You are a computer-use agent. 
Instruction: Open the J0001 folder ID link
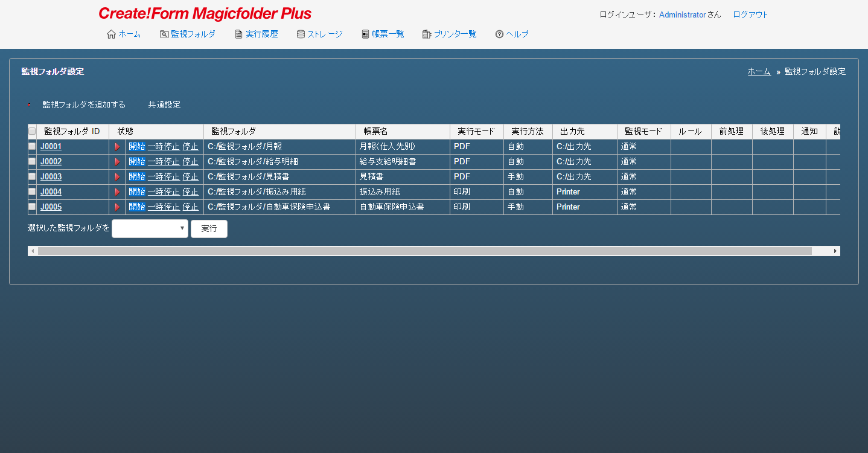[x=51, y=147]
